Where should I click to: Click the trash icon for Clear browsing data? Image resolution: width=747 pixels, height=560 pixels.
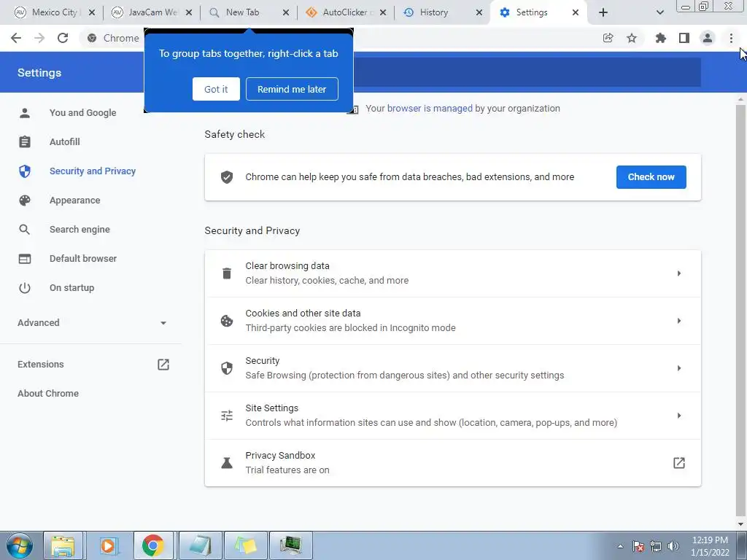click(227, 273)
